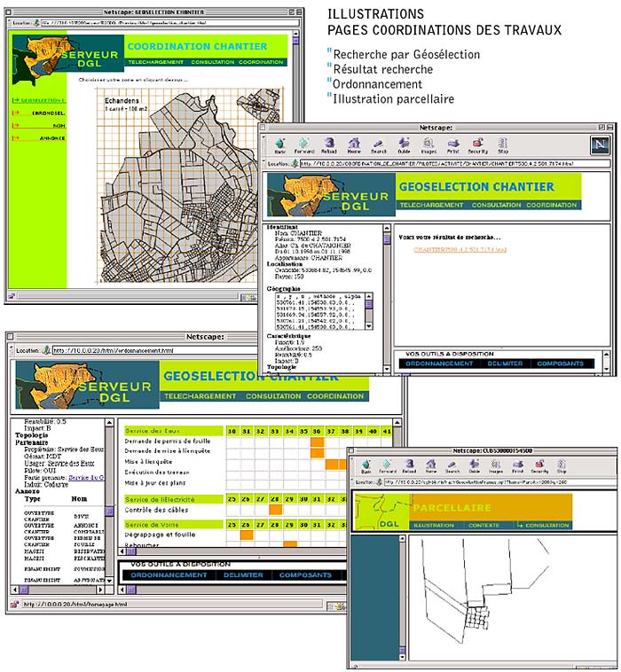Click week 36 cell for Demande de permis de fouille

tap(317, 441)
